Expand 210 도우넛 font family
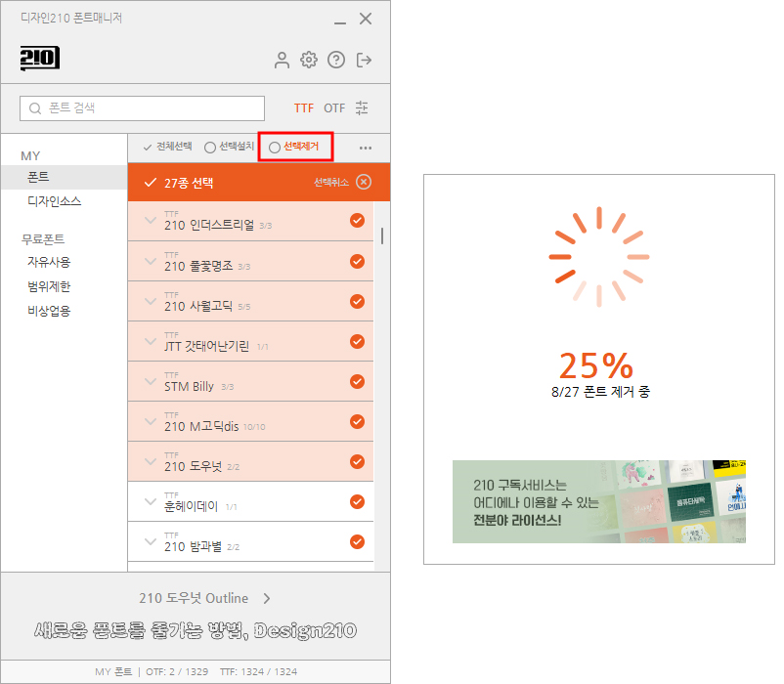Viewport: 784px width, 684px height. (x=150, y=461)
